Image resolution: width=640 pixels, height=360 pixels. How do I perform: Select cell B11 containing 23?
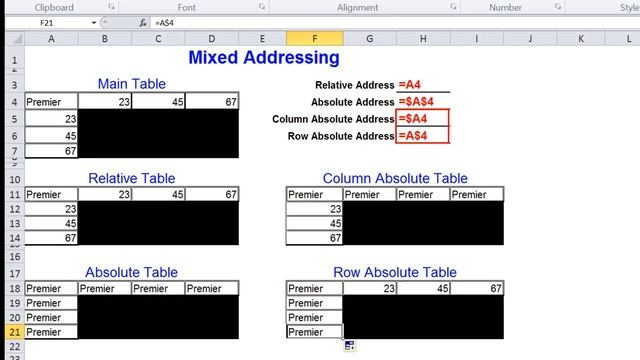pyautogui.click(x=104, y=194)
